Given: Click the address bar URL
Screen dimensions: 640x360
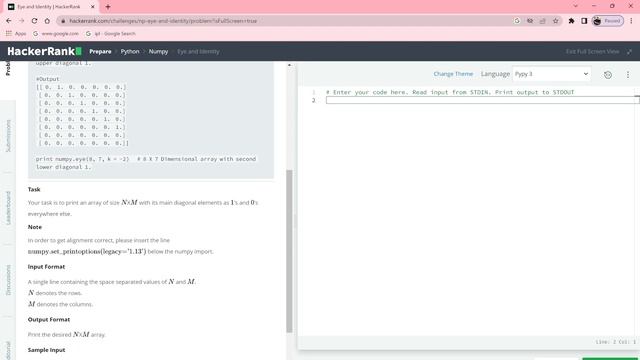Looking at the screenshot, I should (163, 21).
